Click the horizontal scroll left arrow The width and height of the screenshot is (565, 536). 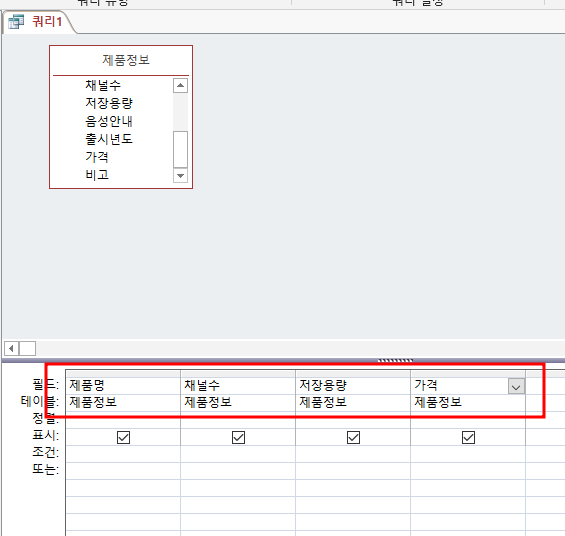pos(11,348)
